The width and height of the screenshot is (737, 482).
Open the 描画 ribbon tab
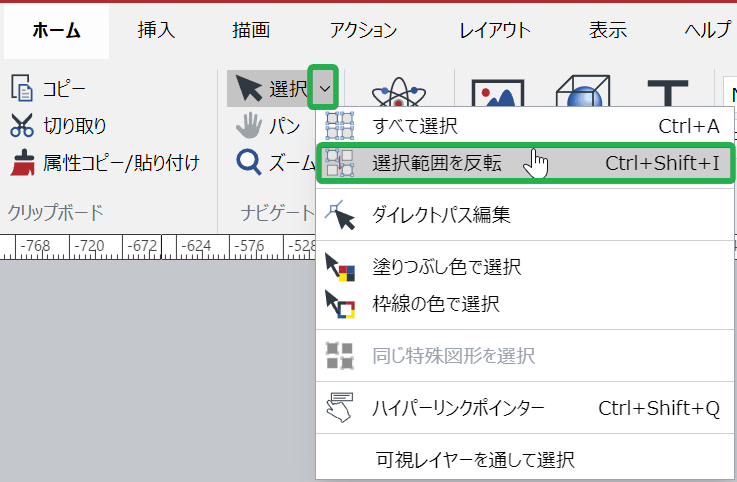[x=251, y=31]
